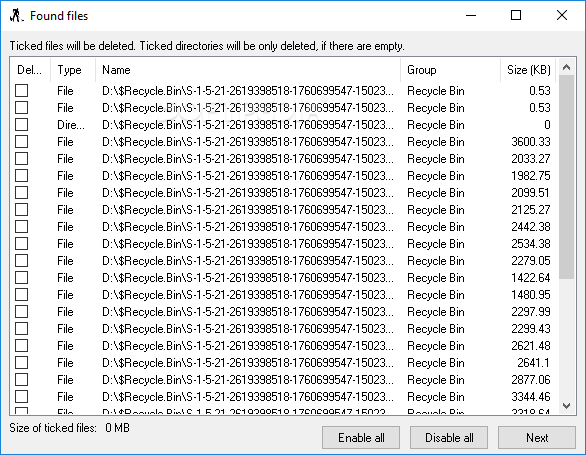The image size is (586, 455).
Task: Tick the checkbox for the 2877.06 KB file
Action: 21,380
